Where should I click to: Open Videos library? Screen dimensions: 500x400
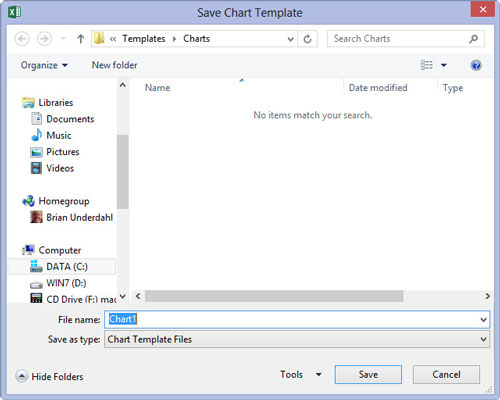52,168
